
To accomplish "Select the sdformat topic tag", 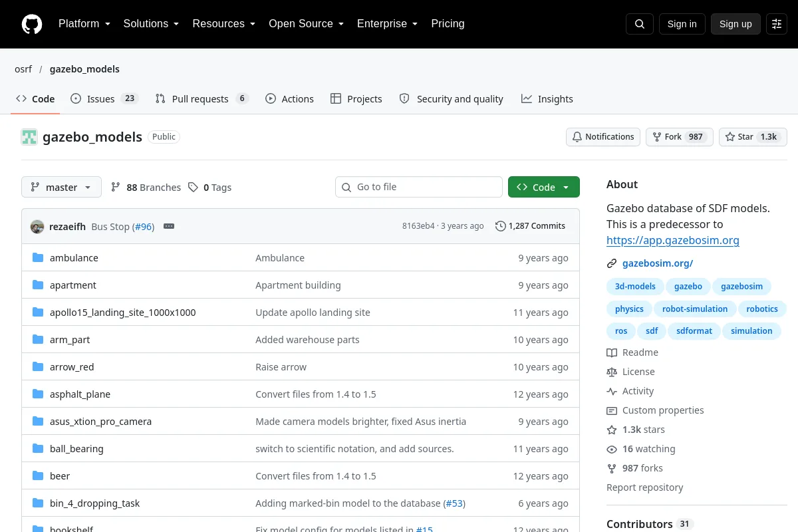I will click(x=694, y=331).
